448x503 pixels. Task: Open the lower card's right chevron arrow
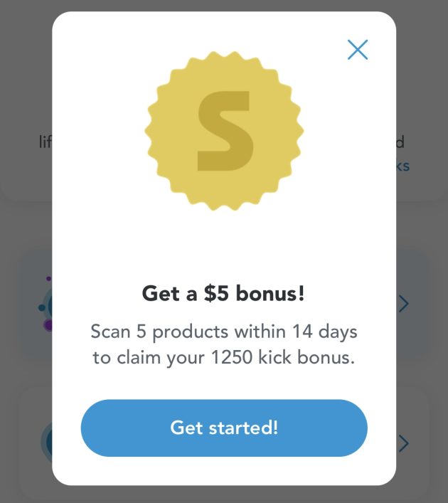tap(403, 443)
